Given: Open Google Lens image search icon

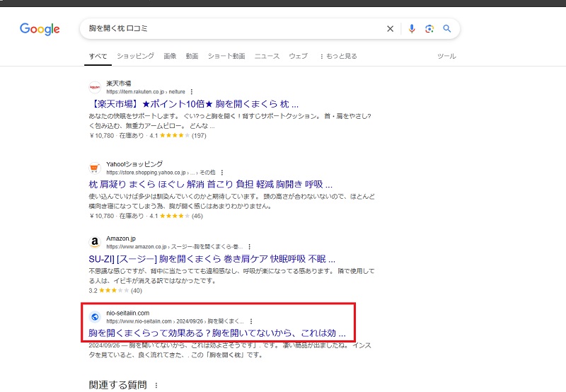Looking at the screenshot, I should pyautogui.click(x=429, y=29).
